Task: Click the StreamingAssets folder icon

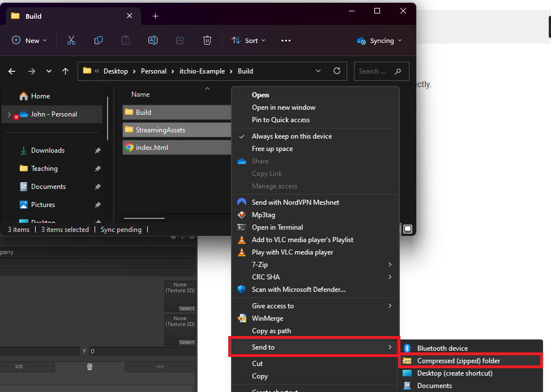Action: [129, 130]
